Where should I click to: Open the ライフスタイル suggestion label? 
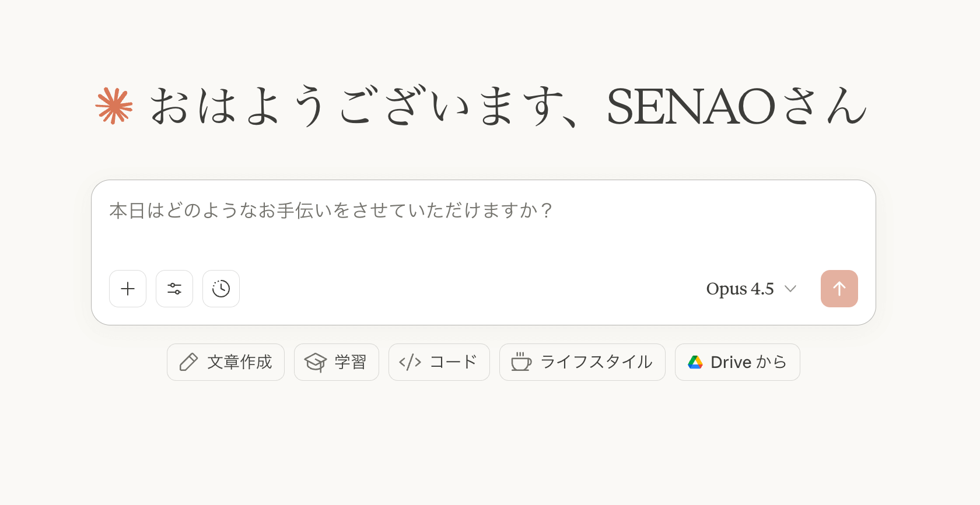pos(596,362)
